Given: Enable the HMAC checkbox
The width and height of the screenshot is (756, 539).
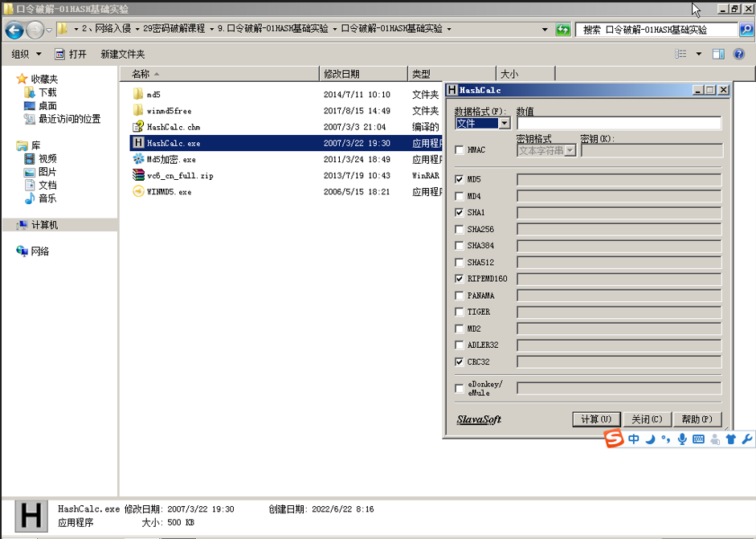Looking at the screenshot, I should 460,150.
